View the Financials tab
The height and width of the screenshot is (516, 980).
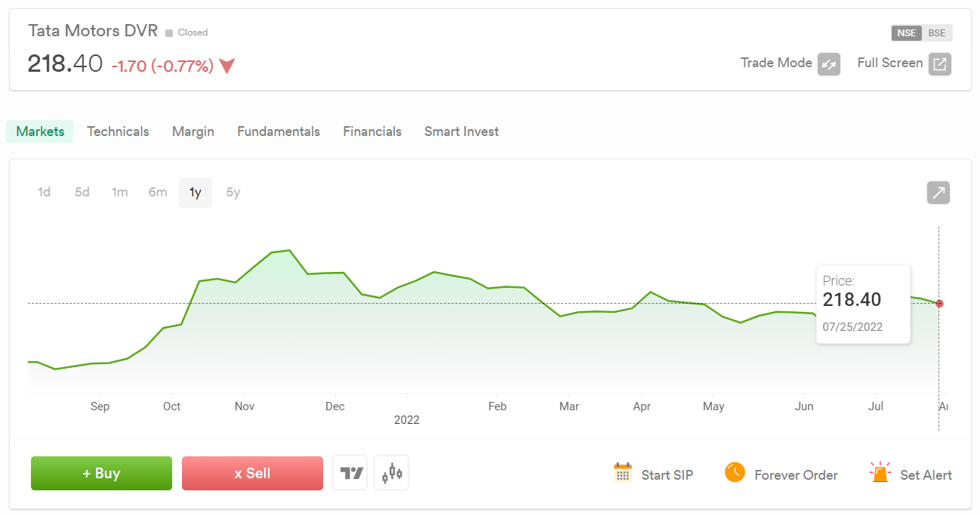(372, 131)
